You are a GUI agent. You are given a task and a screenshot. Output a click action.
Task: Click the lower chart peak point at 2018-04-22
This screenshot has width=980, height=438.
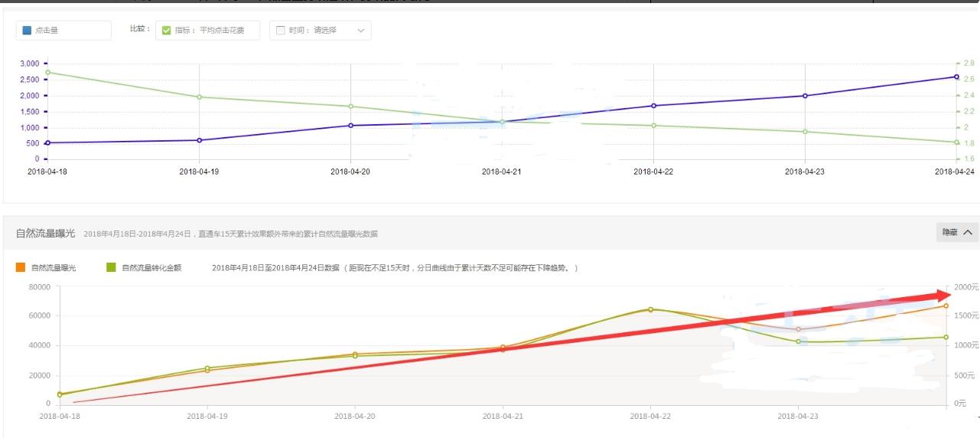(x=650, y=309)
